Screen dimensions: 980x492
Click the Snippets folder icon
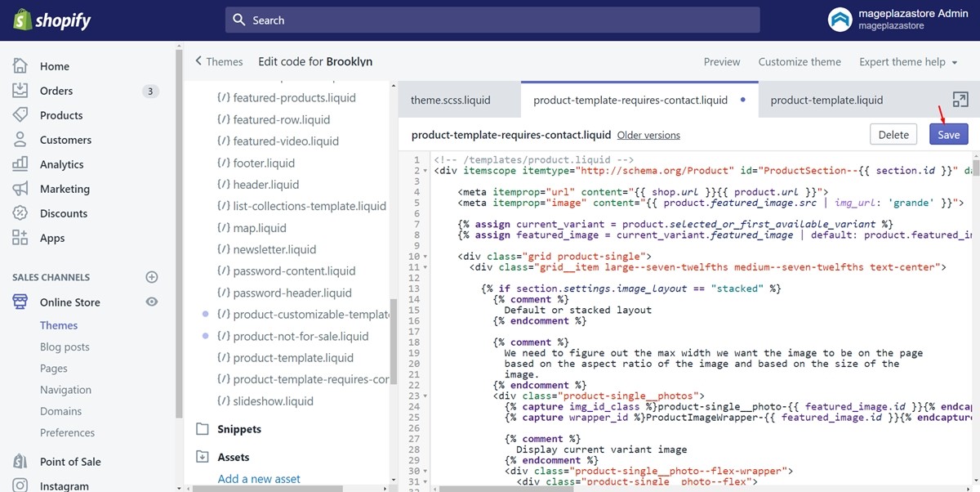(x=203, y=429)
